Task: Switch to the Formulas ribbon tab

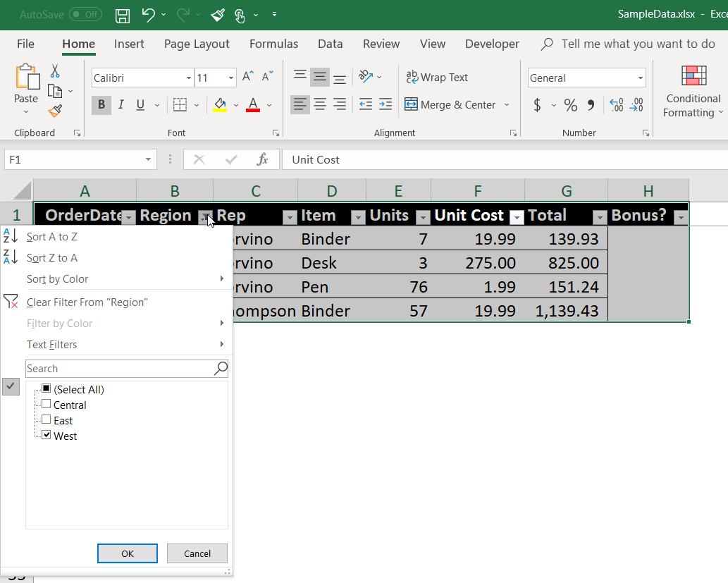Action: tap(273, 44)
